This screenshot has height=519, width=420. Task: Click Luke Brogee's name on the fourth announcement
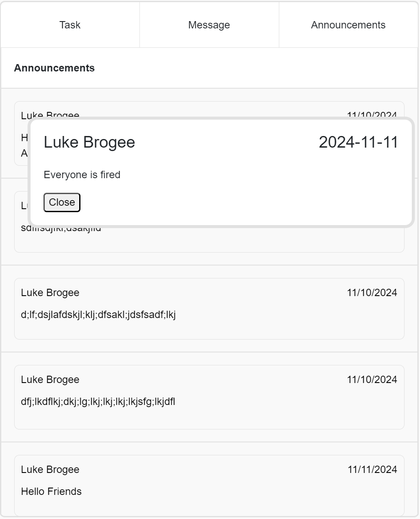[50, 380]
